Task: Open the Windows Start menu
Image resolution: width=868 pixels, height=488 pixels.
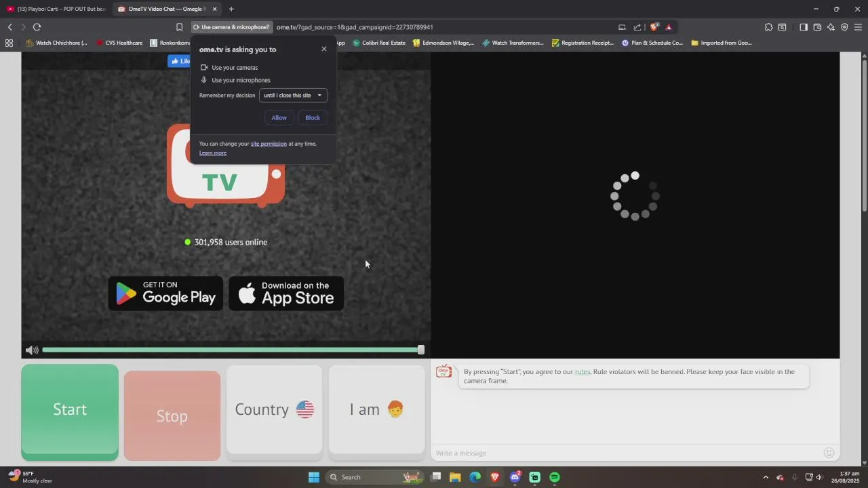Action: pos(313,477)
